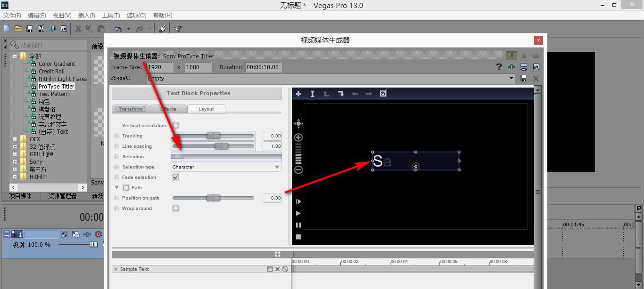Click the X icon on Sample Text row
Image resolution: width=644 pixels, height=289 pixels.
tap(277, 269)
